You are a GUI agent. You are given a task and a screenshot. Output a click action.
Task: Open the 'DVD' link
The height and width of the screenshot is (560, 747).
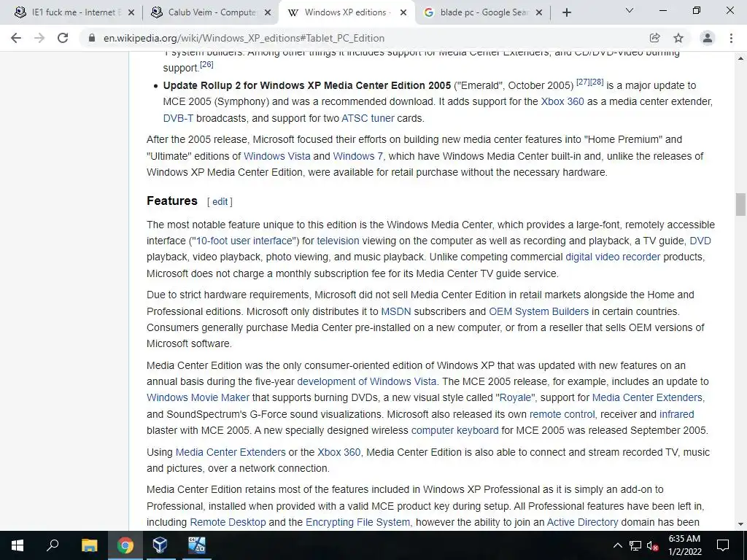[x=700, y=241]
